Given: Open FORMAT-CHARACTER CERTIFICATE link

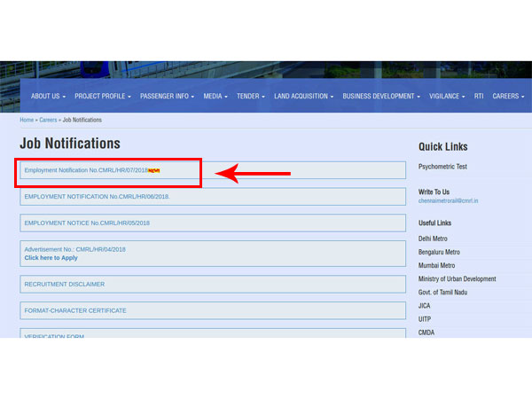Looking at the screenshot, I should (x=75, y=311).
